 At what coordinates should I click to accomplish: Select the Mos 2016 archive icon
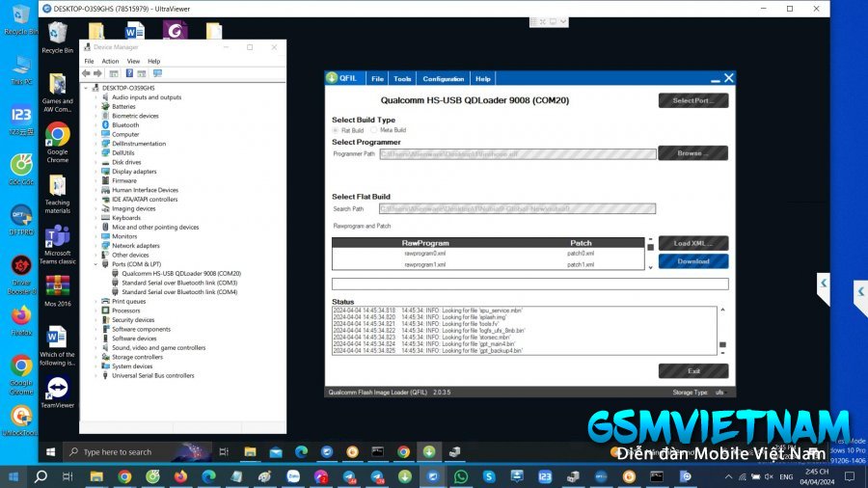[57, 291]
